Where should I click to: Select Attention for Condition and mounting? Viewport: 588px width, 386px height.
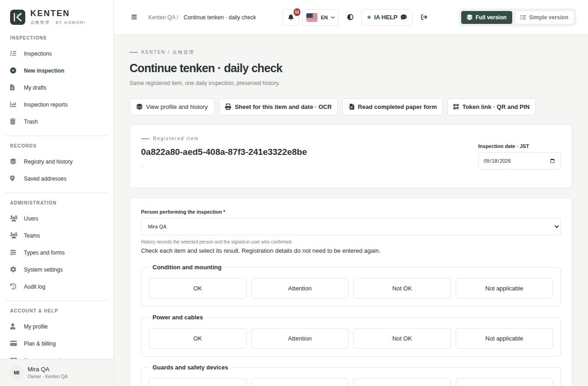click(x=300, y=289)
